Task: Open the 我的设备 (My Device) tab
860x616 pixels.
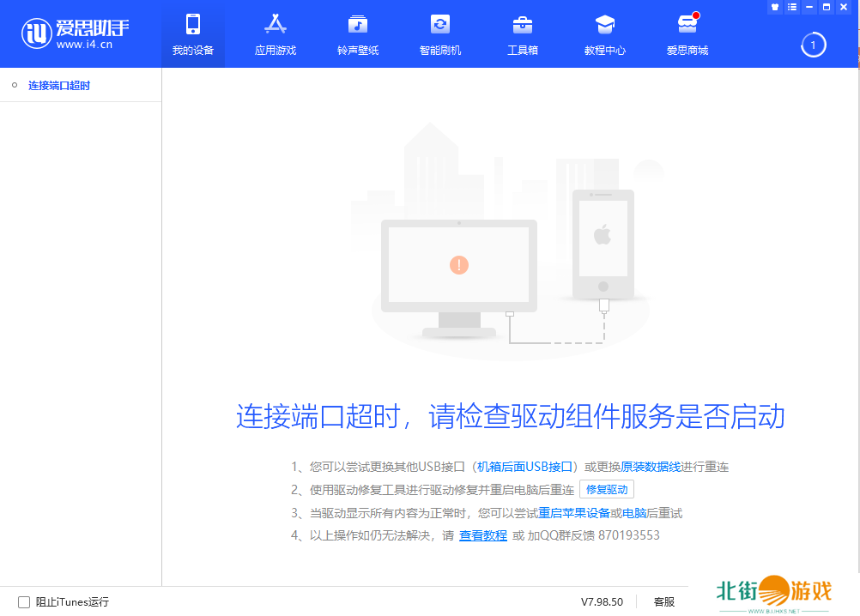Action: [x=192, y=34]
